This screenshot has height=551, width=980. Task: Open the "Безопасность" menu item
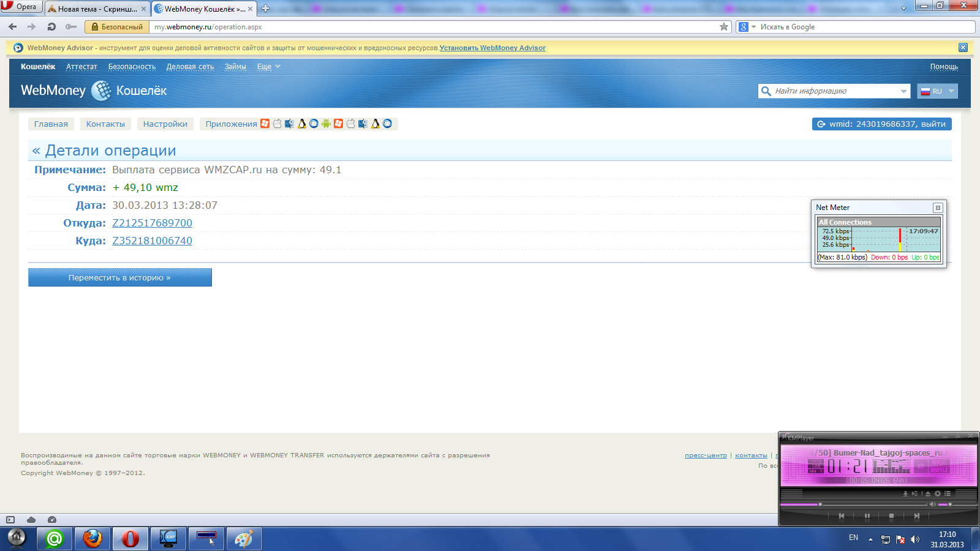(132, 67)
